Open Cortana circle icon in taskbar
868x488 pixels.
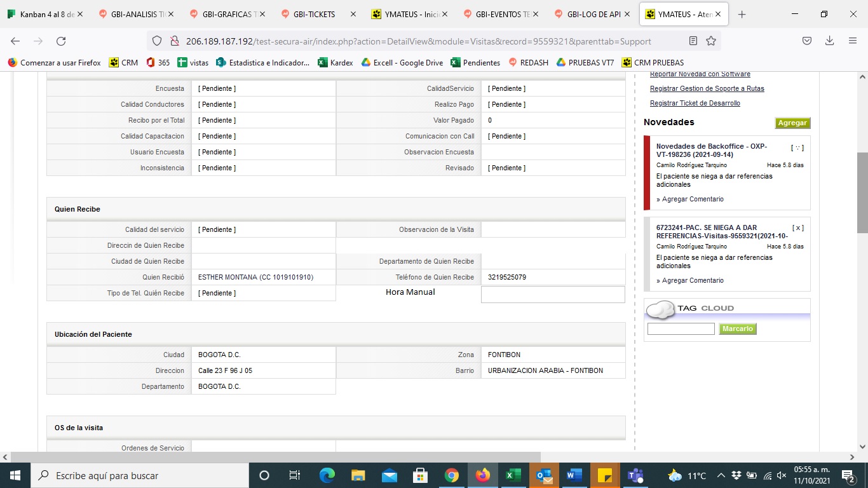[264, 475]
